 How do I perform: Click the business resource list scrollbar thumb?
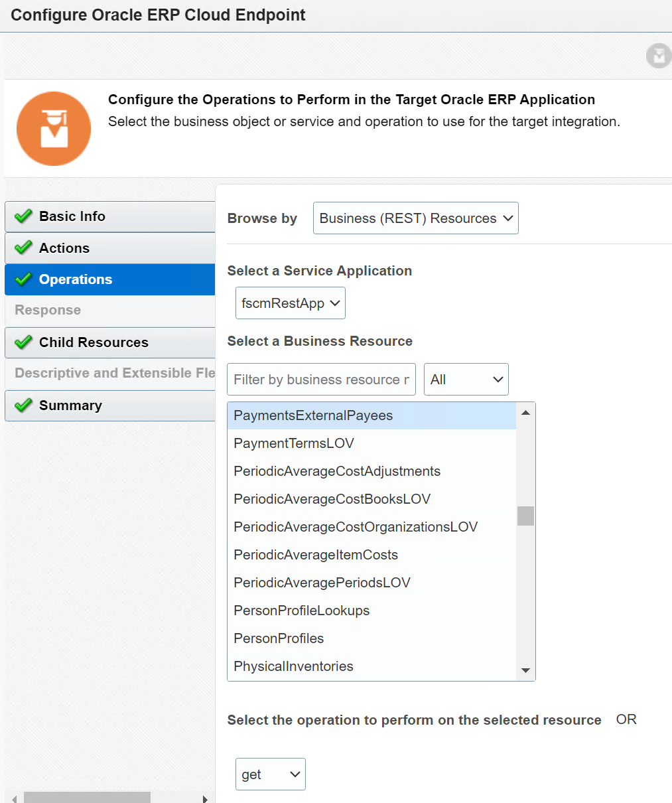[x=525, y=516]
